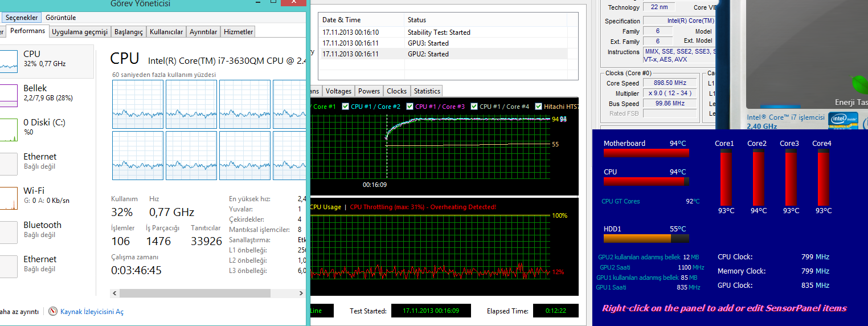Click the Çalışma zamanı value 0:03:46:45
This screenshot has width=868, height=326.
pos(136,270)
